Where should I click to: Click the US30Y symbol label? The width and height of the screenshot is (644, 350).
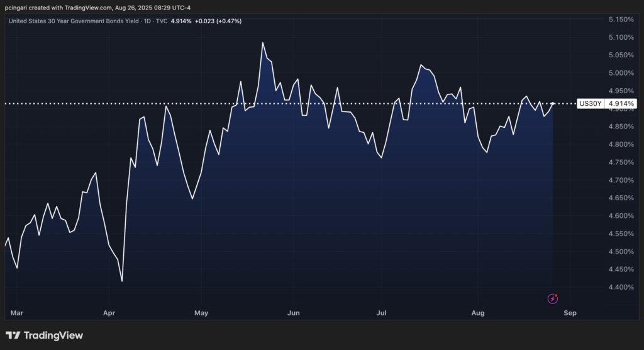(x=591, y=103)
